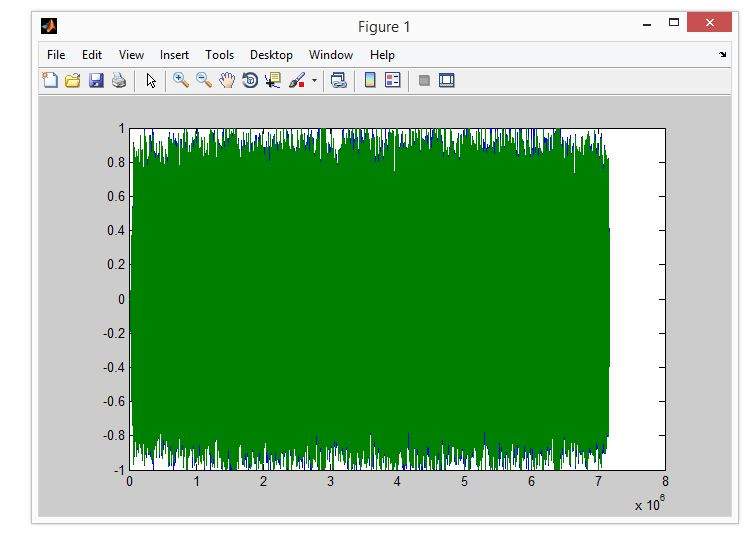The image size is (756, 539).
Task: Open the Edit menu
Action: tap(92, 55)
